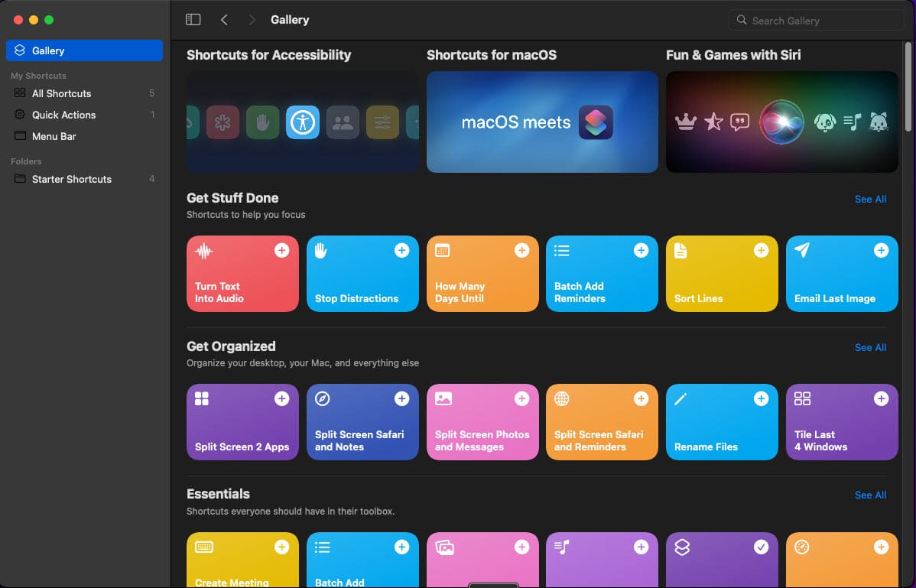Click inside the Search Gallery field
This screenshot has width=916, height=588.
tap(816, 21)
